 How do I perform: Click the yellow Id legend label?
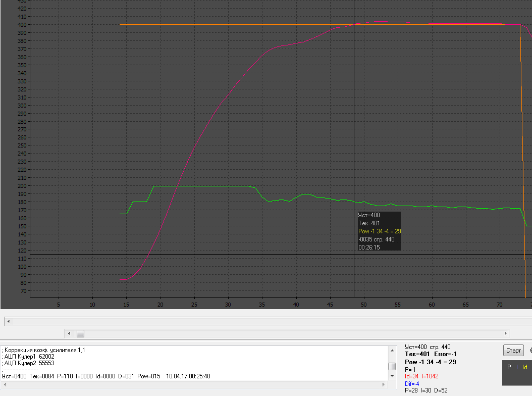[525, 367]
